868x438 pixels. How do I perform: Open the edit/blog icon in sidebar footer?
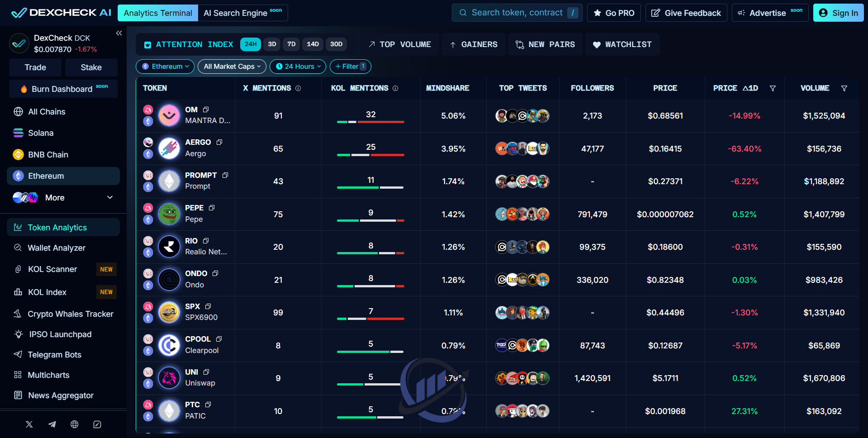click(97, 424)
